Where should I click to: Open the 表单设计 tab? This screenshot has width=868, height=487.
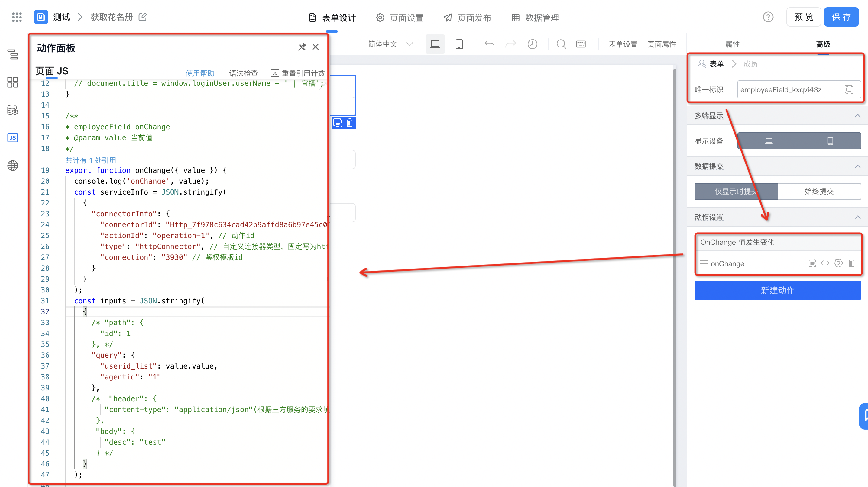[332, 18]
